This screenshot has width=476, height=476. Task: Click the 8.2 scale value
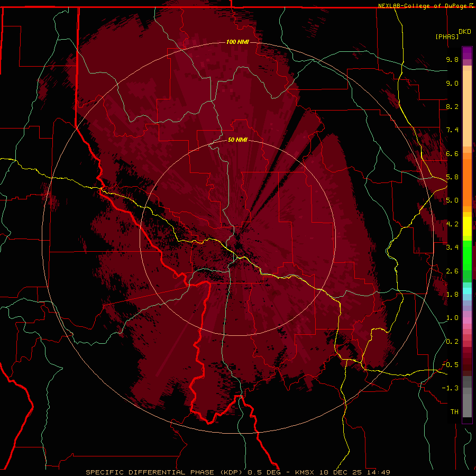(452, 106)
